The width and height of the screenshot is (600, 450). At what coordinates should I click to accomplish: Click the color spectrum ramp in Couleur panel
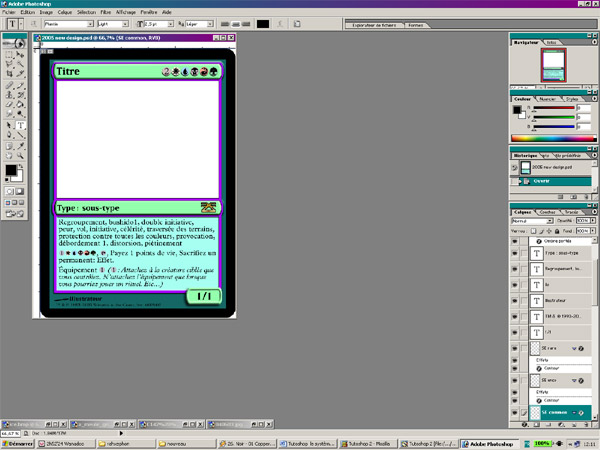(x=553, y=139)
